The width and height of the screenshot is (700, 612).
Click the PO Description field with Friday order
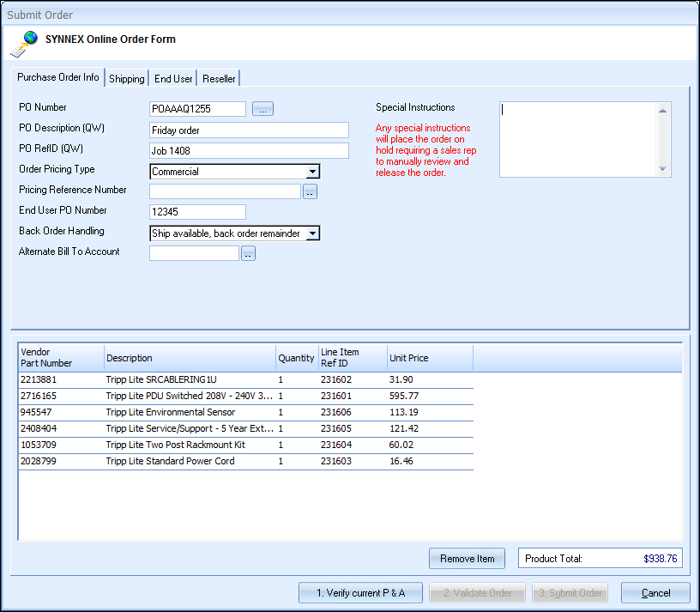point(249,130)
